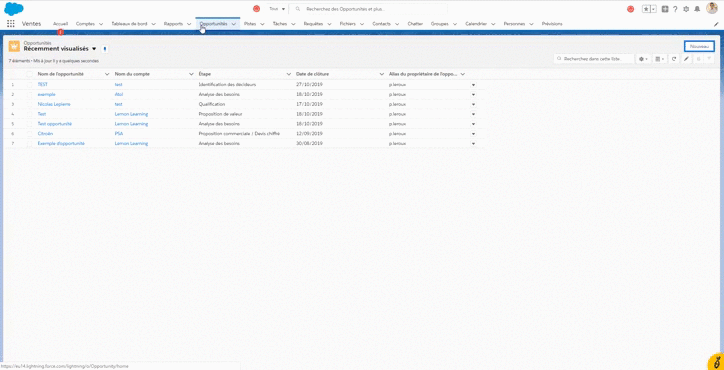Open the Lemon Learning widget at bottom right
The image size is (724, 370).
pyautogui.click(x=716, y=362)
